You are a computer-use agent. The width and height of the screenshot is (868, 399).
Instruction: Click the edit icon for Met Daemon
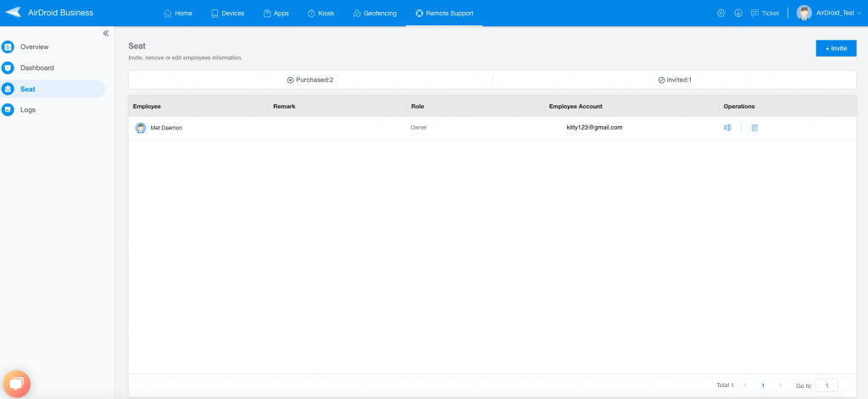tap(727, 128)
